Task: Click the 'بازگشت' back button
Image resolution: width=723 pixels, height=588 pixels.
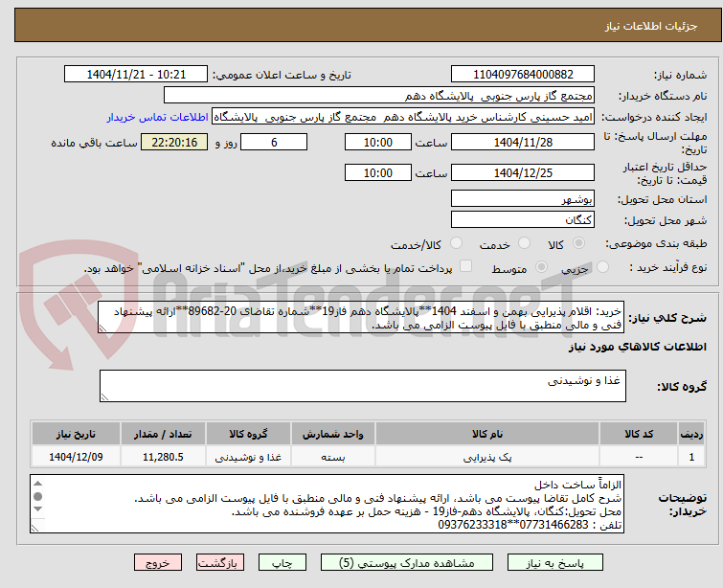Action: 220,563
